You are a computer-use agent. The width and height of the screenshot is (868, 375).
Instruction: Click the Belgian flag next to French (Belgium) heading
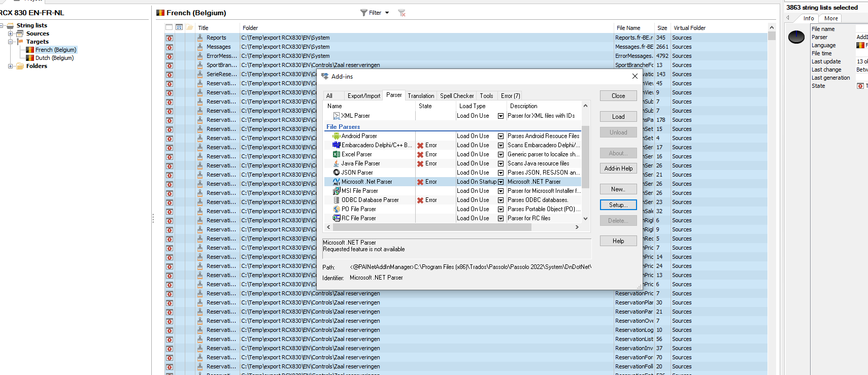(160, 13)
